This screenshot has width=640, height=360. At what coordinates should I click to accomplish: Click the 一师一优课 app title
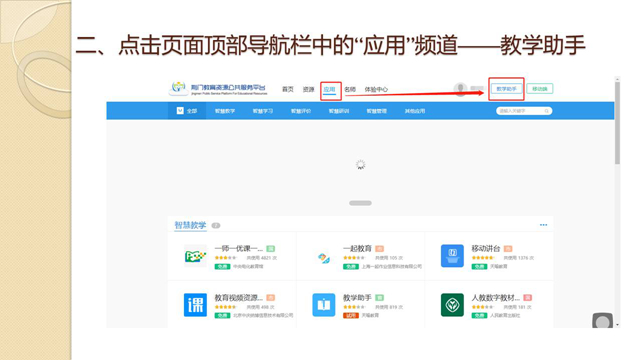tap(239, 249)
